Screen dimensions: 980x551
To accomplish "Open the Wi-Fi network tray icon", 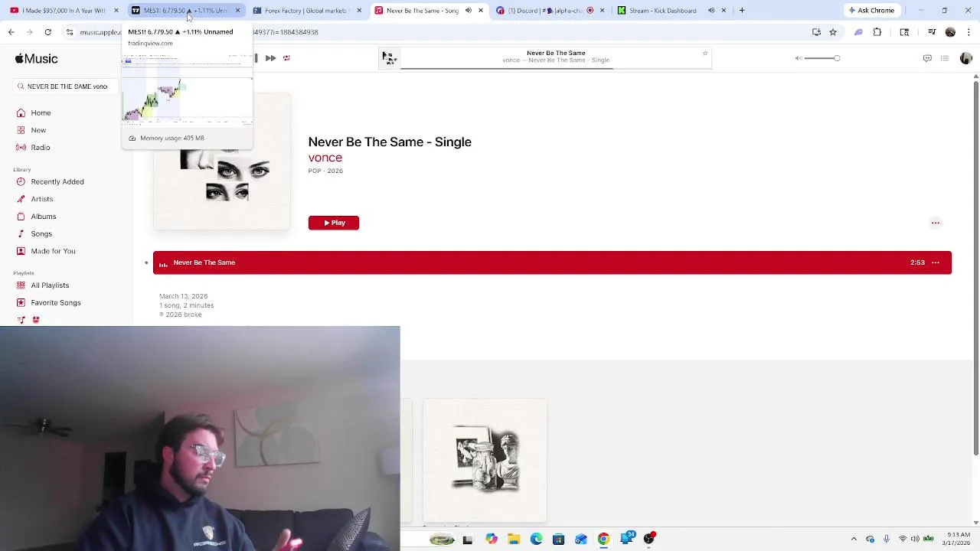I will click(x=903, y=540).
